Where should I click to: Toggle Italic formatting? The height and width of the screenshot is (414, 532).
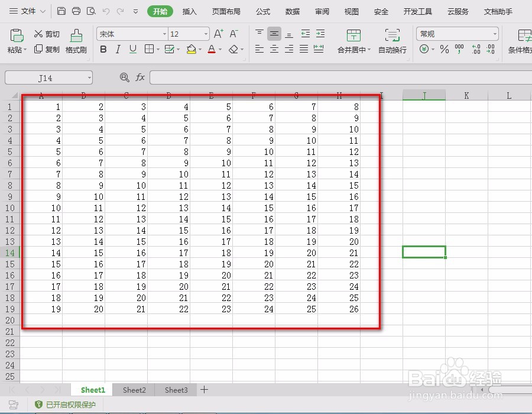point(118,50)
